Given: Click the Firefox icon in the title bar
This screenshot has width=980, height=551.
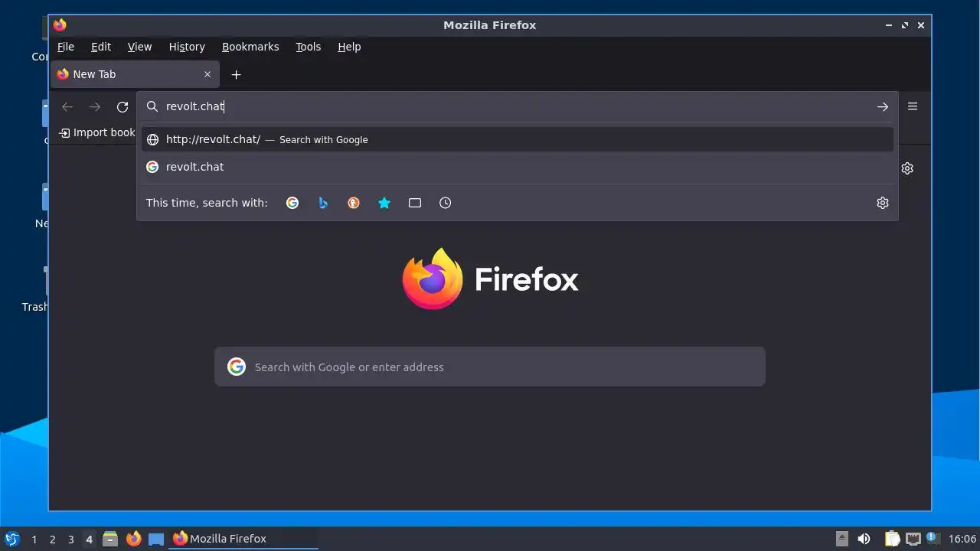Looking at the screenshot, I should click(x=60, y=25).
